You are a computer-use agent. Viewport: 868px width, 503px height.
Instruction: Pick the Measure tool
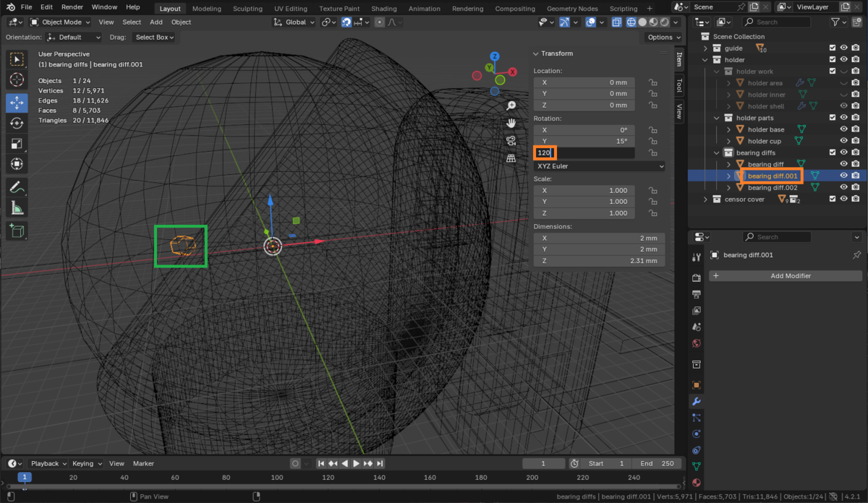pos(17,208)
